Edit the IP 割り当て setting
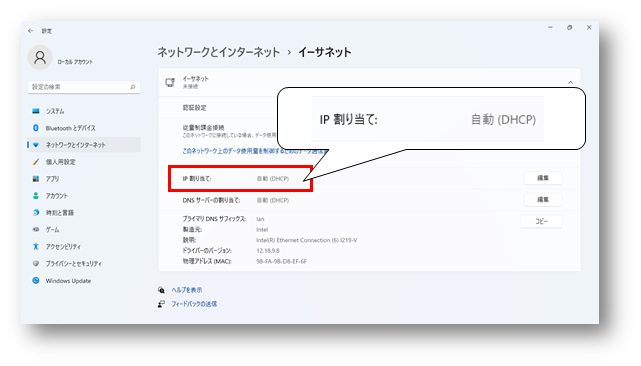 (x=543, y=178)
